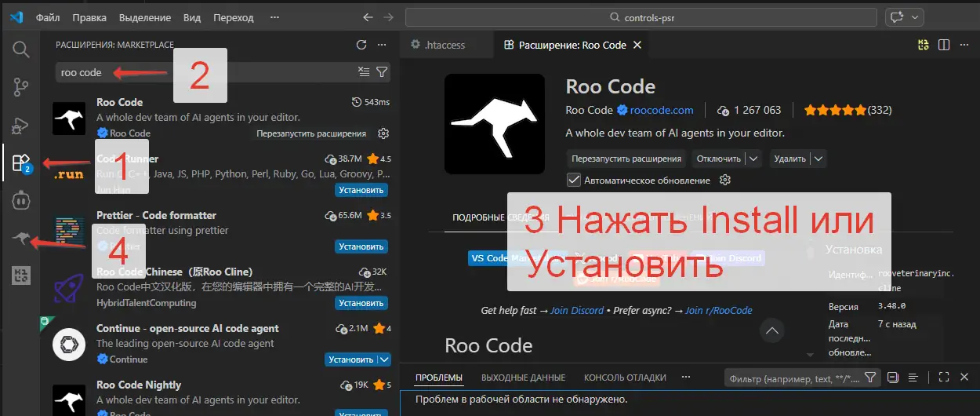Click refresh icon in Marketplace header
Screen dimensions: 980x416
pos(361,45)
